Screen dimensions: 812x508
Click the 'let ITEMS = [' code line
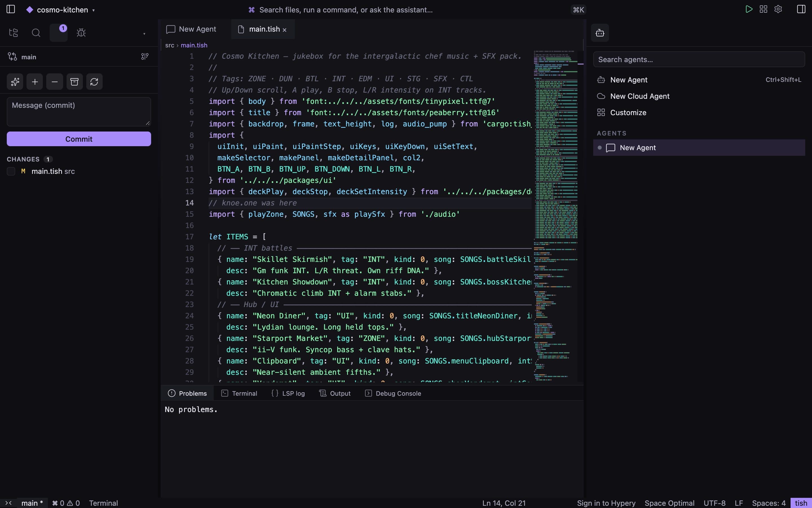coord(238,237)
